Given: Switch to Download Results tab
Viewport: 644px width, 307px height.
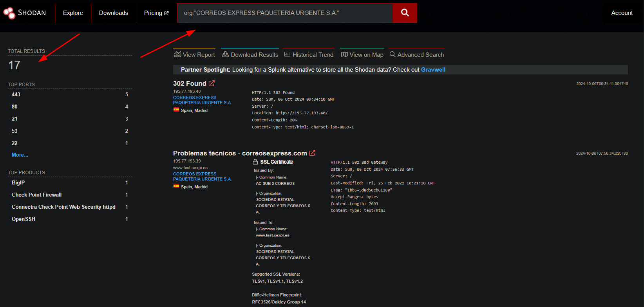Looking at the screenshot, I should click(x=250, y=54).
